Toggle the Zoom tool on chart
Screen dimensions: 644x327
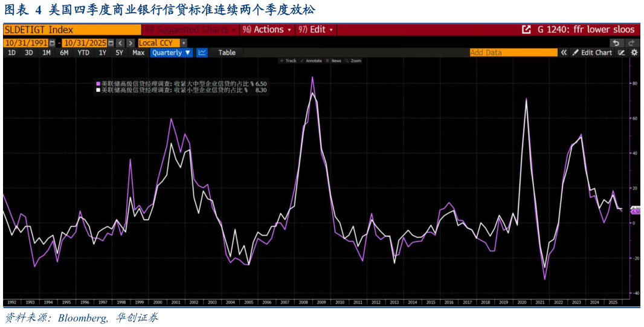pos(353,61)
